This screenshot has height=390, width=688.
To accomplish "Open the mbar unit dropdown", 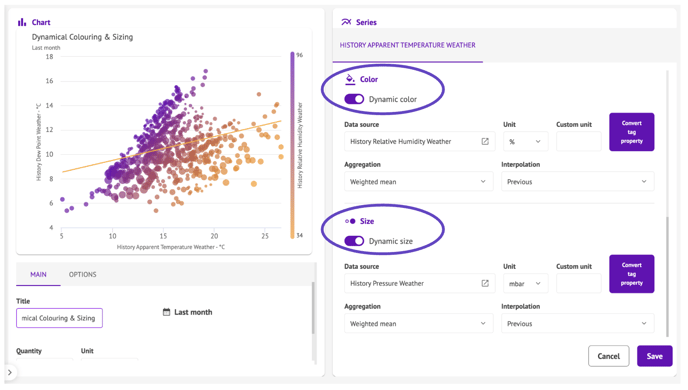I will click(x=525, y=283).
